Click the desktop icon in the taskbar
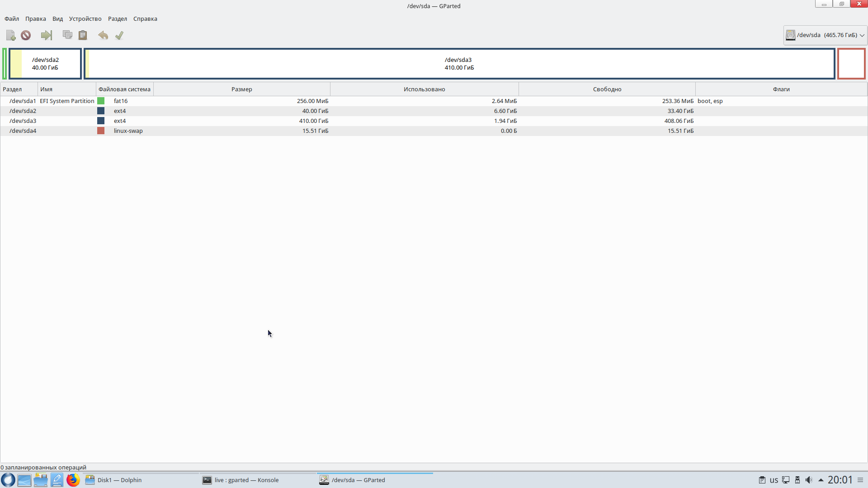 [x=24, y=480]
